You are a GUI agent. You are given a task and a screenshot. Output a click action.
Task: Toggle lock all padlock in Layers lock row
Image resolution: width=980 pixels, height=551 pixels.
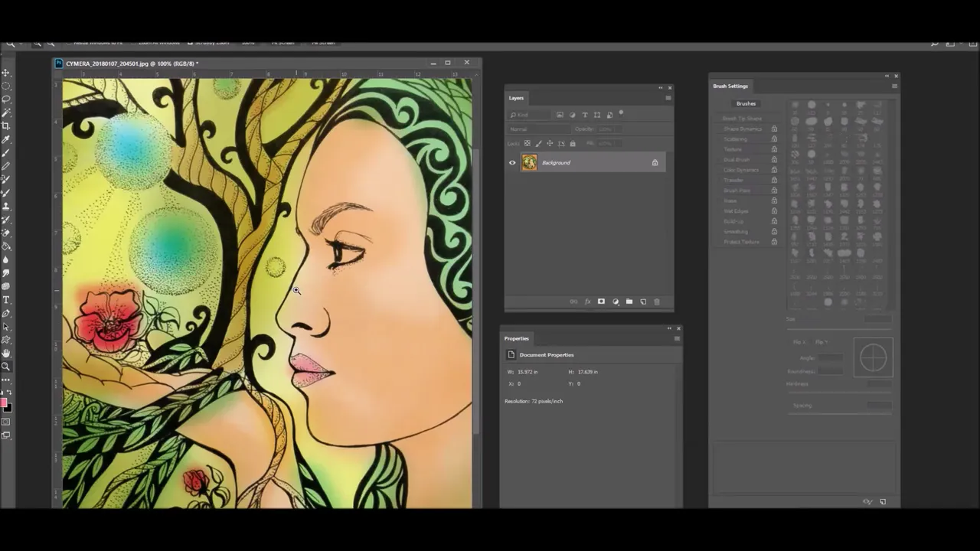573,143
